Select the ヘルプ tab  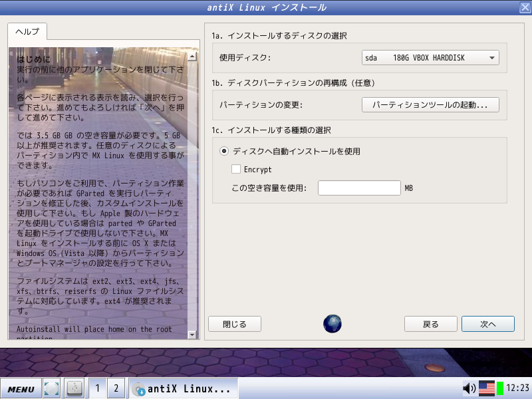(27, 31)
